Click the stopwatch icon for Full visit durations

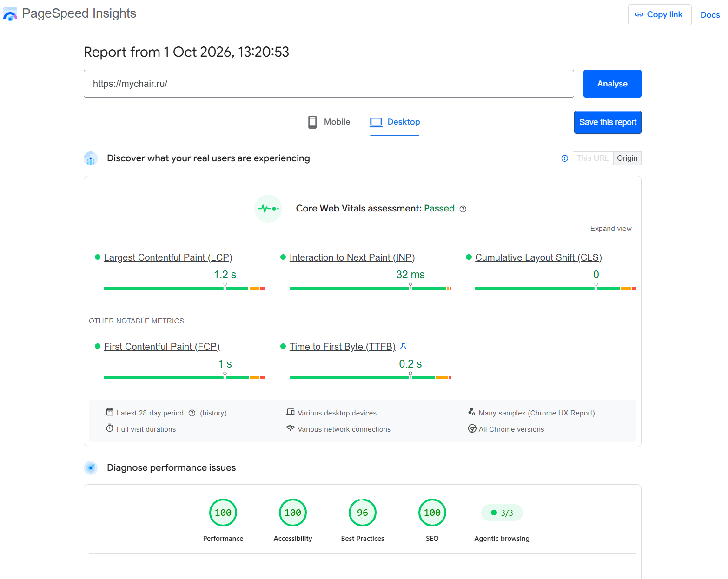point(110,428)
